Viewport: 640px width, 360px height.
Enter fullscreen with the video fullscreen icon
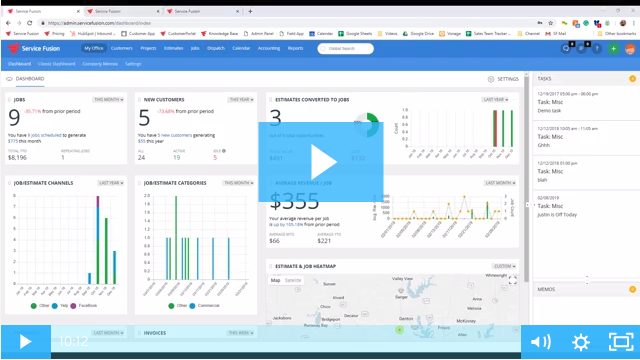(621, 342)
